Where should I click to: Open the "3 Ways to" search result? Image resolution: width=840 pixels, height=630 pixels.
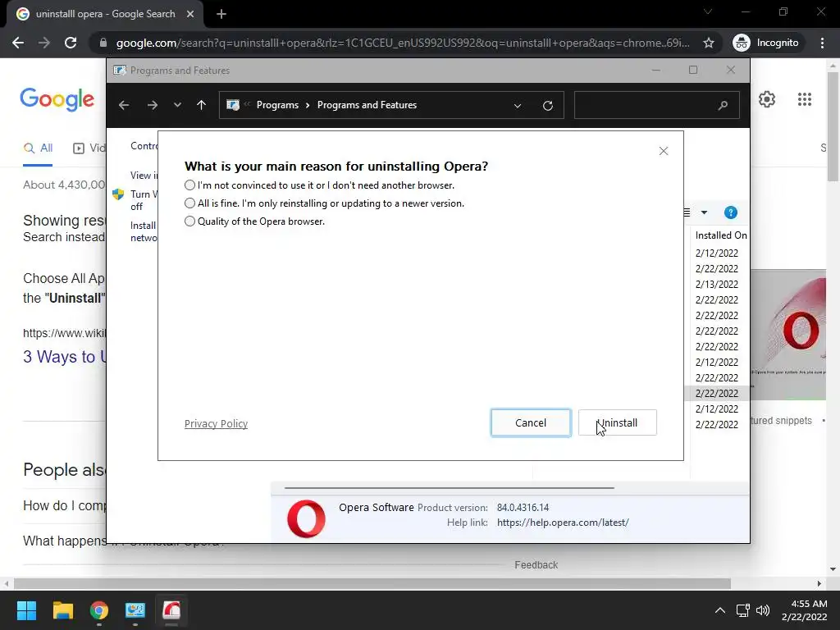[x=64, y=357]
